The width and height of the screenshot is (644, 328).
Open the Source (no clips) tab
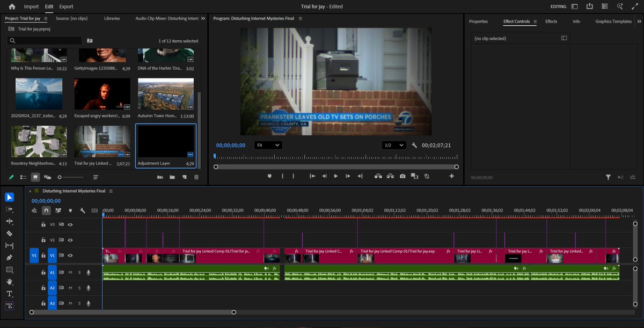(x=71, y=18)
